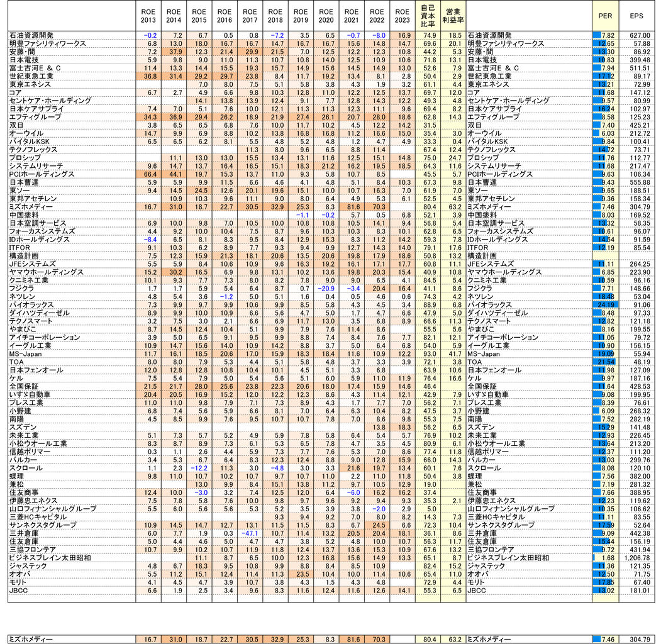Screen dimensions: 656x644
Task: Click ROE 2015 value -12.2 for スクロール
Action: pyautogui.click(x=199, y=469)
